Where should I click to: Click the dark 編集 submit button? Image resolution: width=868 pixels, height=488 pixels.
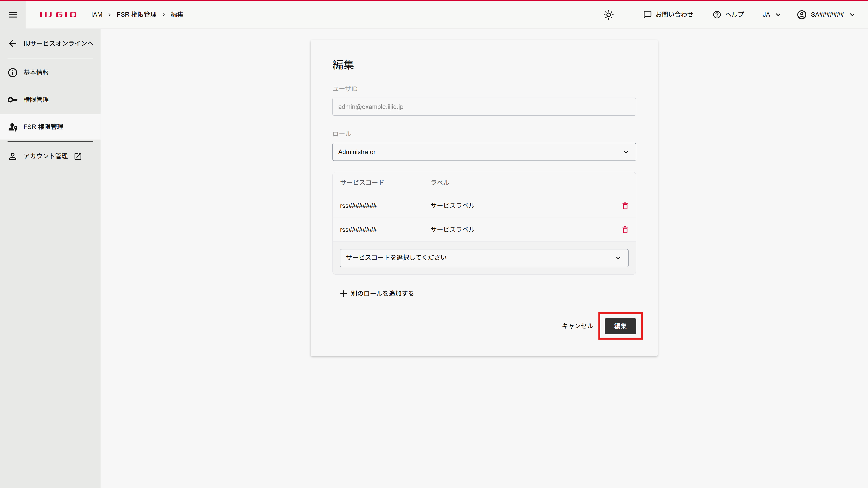pyautogui.click(x=620, y=326)
